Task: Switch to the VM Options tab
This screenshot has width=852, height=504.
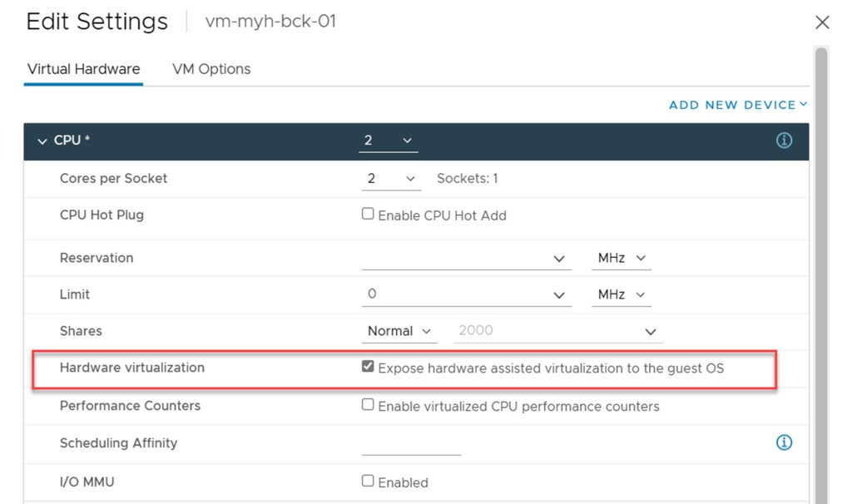Action: 211,69
